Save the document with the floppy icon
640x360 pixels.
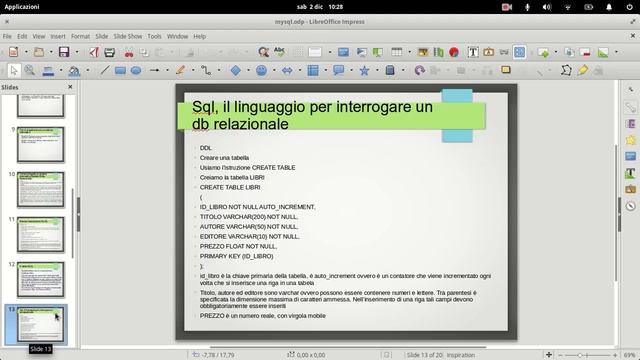[x=64, y=52]
